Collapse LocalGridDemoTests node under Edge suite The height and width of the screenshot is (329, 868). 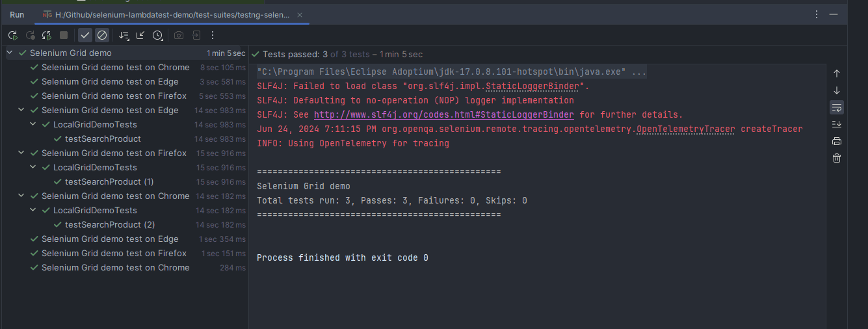[x=33, y=125]
